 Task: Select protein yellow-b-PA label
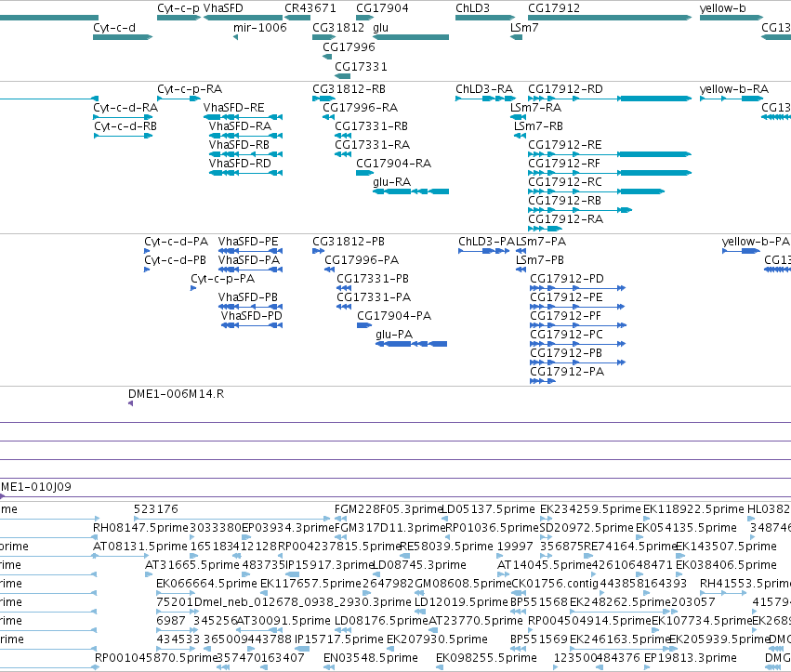click(x=756, y=243)
